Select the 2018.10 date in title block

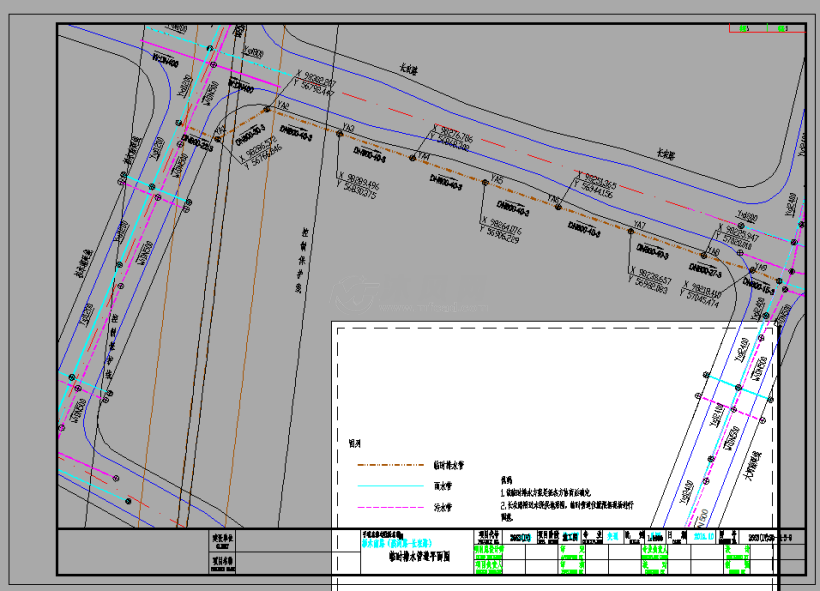point(703,537)
